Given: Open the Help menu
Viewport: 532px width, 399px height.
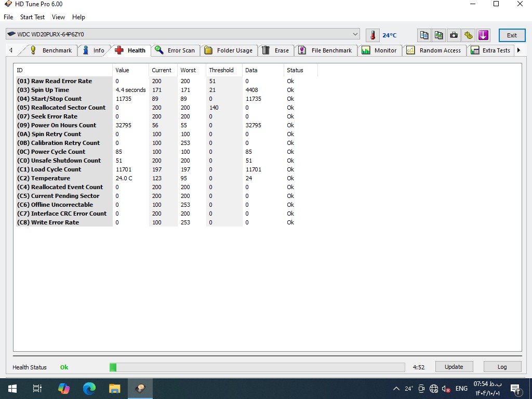Looking at the screenshot, I should [78, 17].
